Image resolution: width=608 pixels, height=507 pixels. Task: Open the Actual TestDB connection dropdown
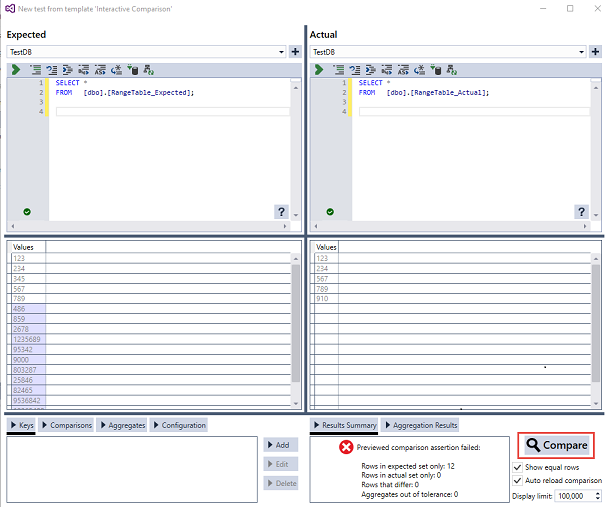[581, 52]
